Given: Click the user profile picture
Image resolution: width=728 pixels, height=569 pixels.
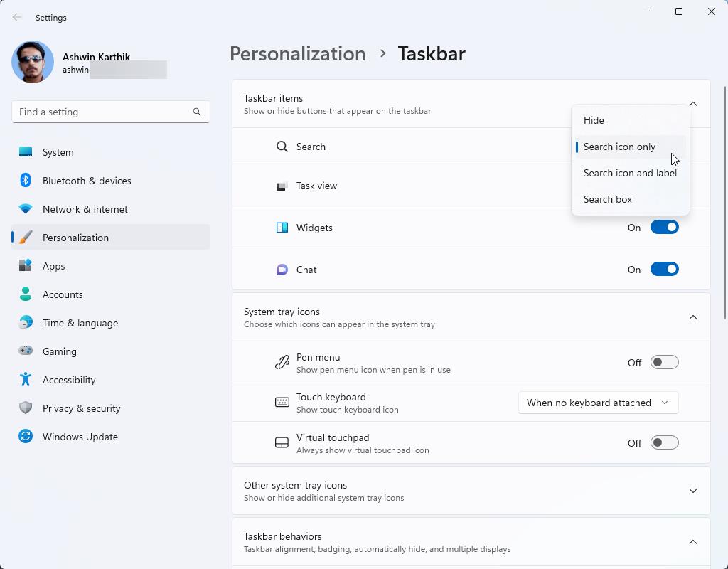Looking at the screenshot, I should (x=33, y=62).
